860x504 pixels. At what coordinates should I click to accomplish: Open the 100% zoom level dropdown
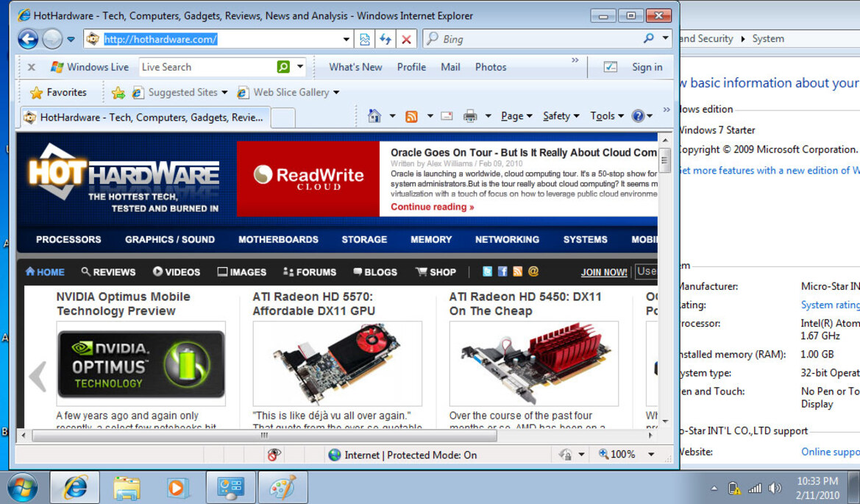(x=651, y=454)
